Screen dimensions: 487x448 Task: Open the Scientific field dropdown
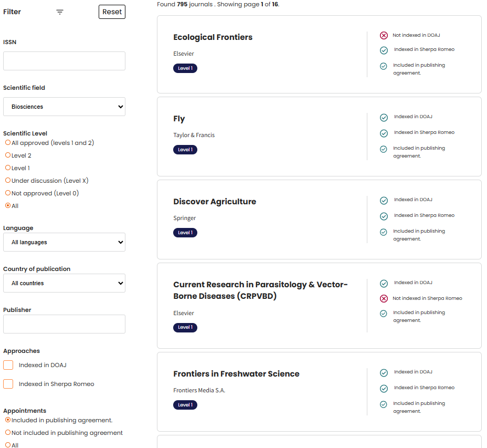[64, 107]
